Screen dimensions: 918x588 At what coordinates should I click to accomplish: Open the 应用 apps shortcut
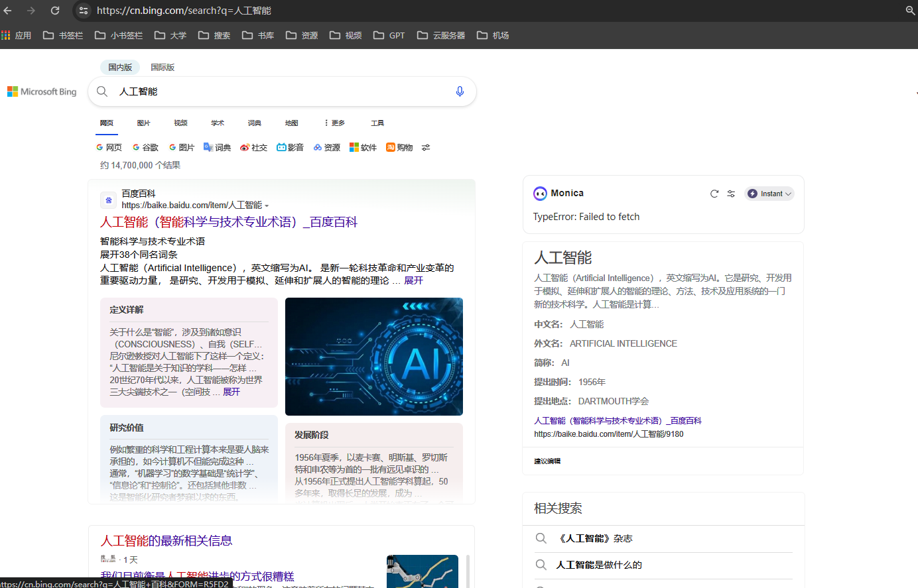point(17,35)
